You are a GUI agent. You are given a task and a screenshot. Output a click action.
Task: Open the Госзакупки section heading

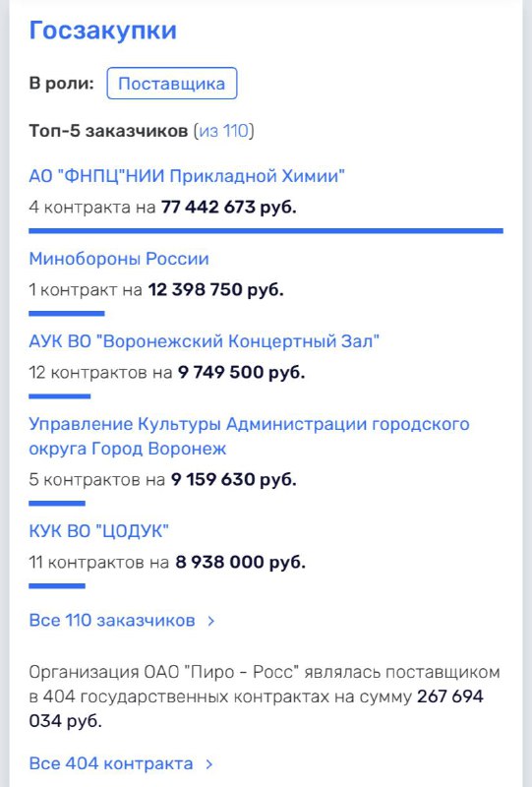point(103,30)
